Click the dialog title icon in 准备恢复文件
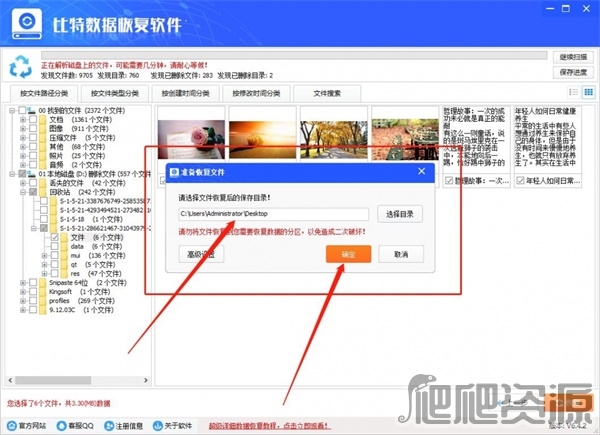 click(174, 172)
